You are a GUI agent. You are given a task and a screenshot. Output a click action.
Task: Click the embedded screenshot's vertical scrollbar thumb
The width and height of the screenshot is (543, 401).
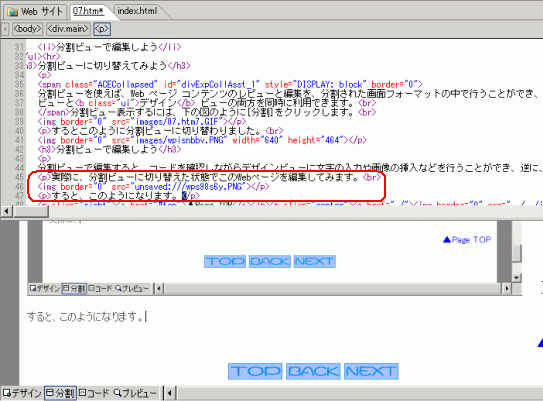tap(516, 254)
